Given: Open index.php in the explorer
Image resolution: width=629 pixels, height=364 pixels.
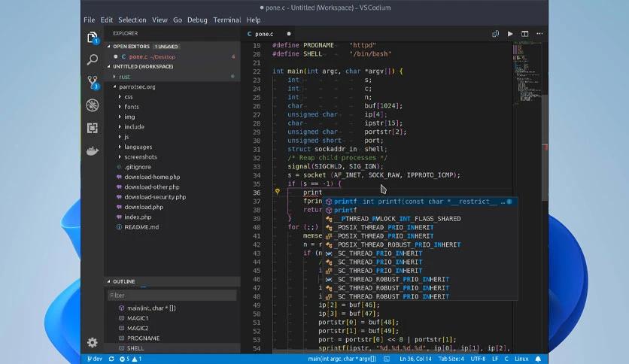Looking at the screenshot, I should click(138, 217).
